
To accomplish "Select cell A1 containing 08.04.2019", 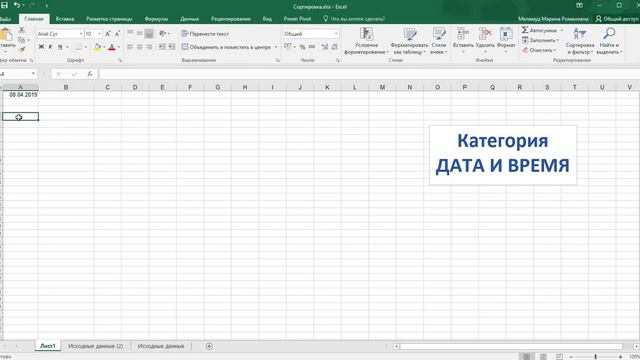I will 20,95.
